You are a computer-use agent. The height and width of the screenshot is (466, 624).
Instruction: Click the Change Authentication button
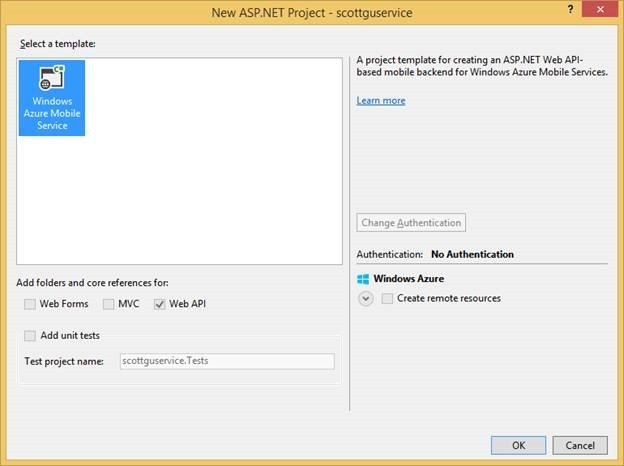tap(411, 222)
